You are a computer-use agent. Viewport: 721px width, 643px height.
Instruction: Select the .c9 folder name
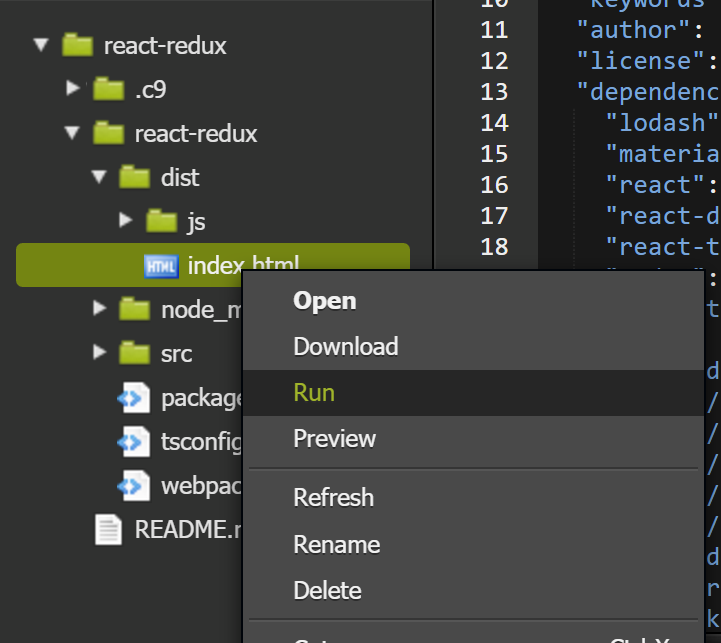(150, 89)
